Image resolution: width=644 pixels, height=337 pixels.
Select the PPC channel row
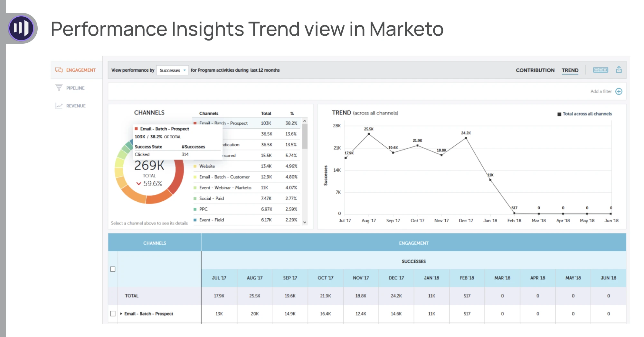[x=246, y=209]
